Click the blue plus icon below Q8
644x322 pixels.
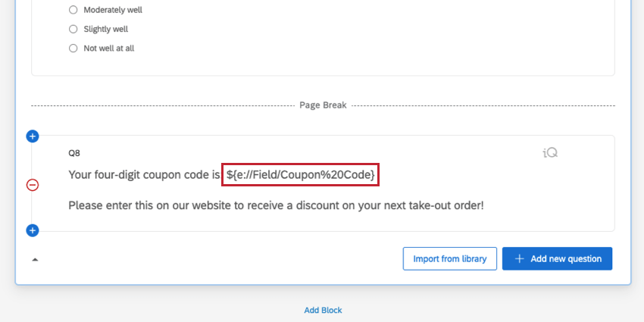pos(33,230)
